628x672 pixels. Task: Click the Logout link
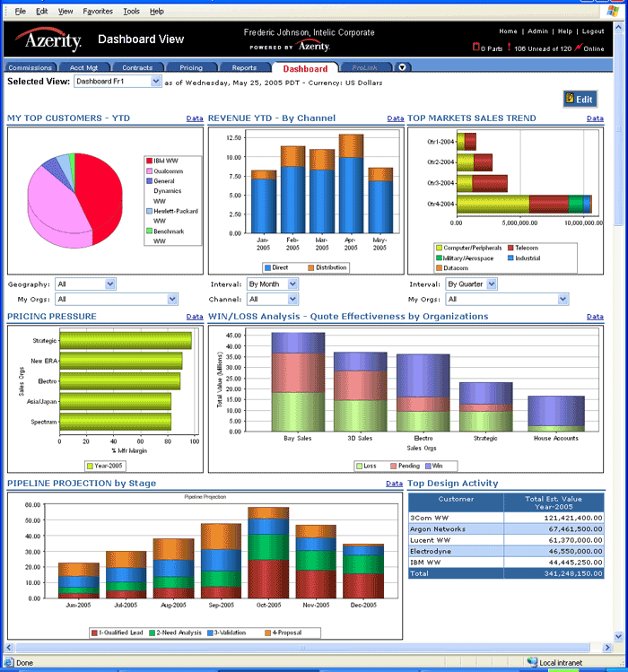pyautogui.click(x=593, y=31)
